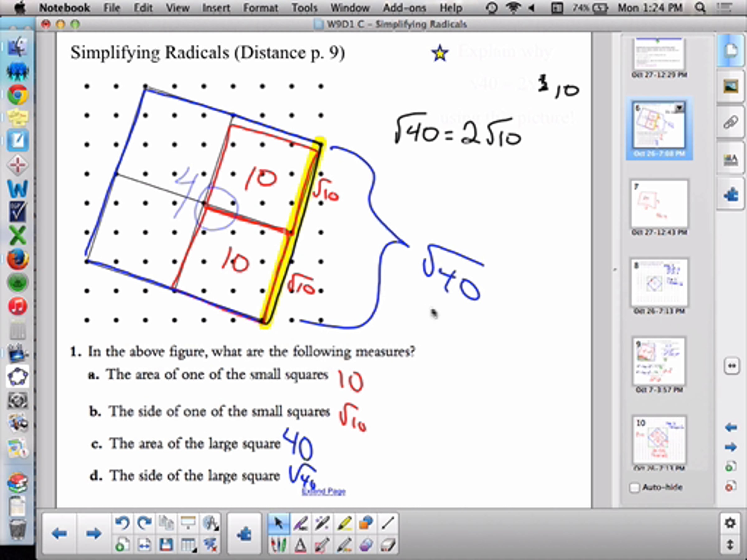Open page 10 thumbnail
747x560 pixels.
(x=659, y=440)
